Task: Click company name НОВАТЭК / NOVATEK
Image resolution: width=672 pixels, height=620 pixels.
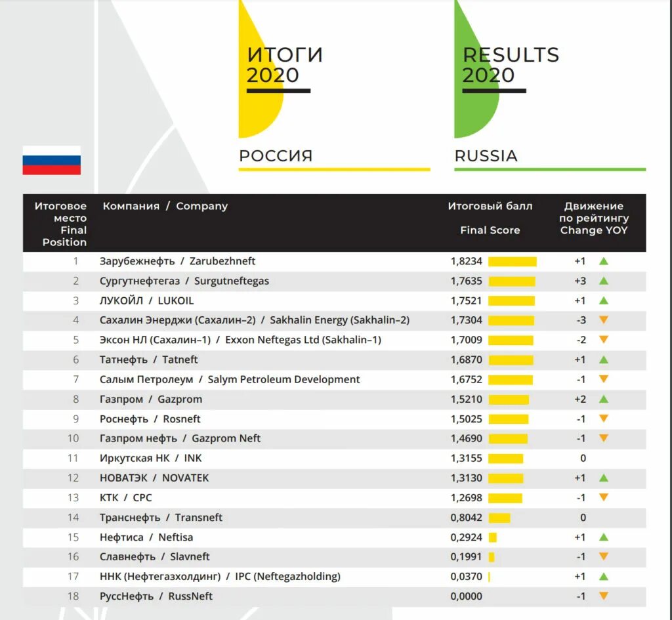Action: pos(154,478)
